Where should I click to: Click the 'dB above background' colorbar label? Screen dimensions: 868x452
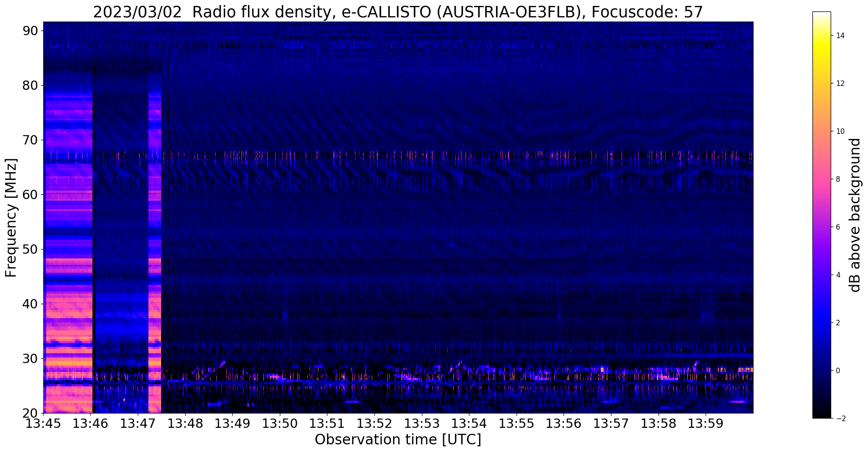(x=855, y=215)
